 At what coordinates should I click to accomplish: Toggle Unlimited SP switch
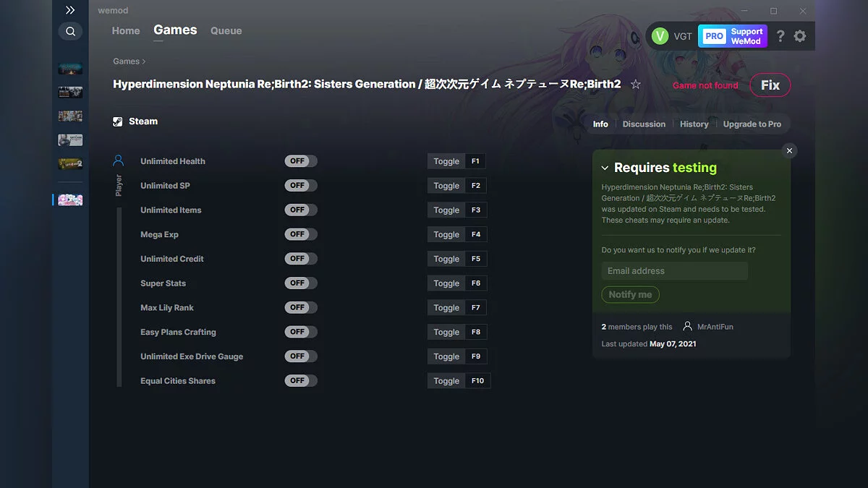[x=301, y=186]
